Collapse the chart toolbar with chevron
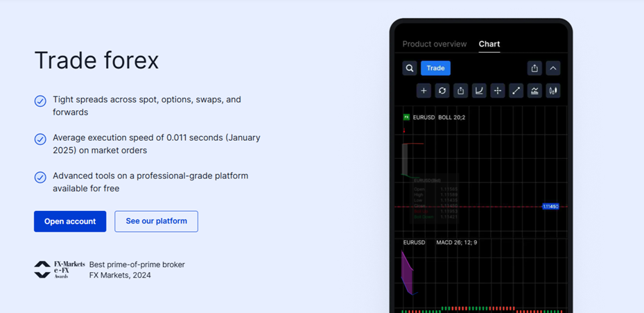 [x=552, y=68]
